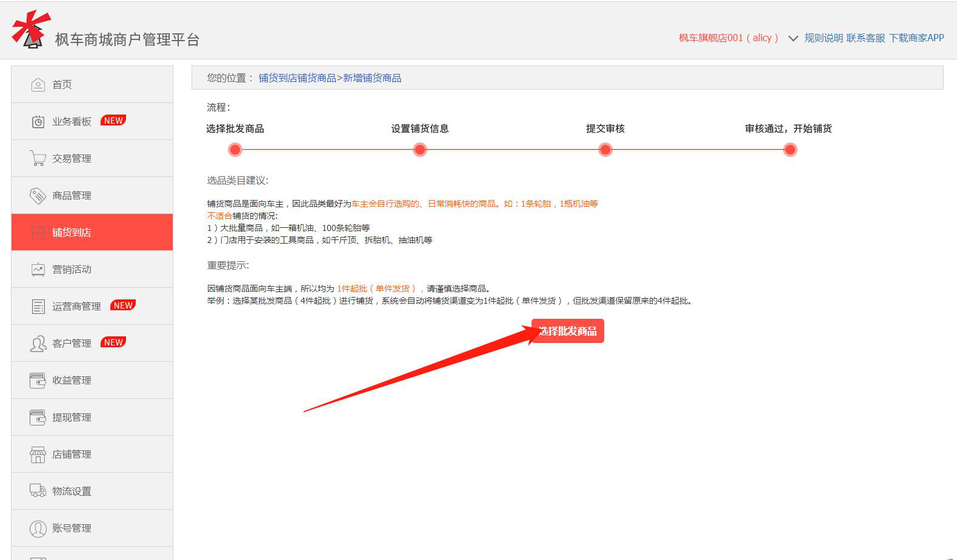This screenshot has height=560, width=957.
Task: Click the home icon in sidebar
Action: pyautogui.click(x=38, y=85)
